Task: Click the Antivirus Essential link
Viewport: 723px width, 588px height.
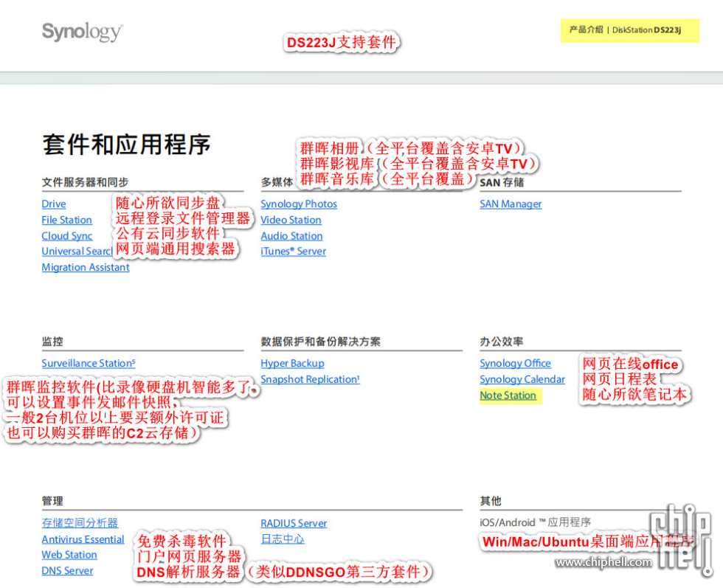Action: [x=83, y=539]
